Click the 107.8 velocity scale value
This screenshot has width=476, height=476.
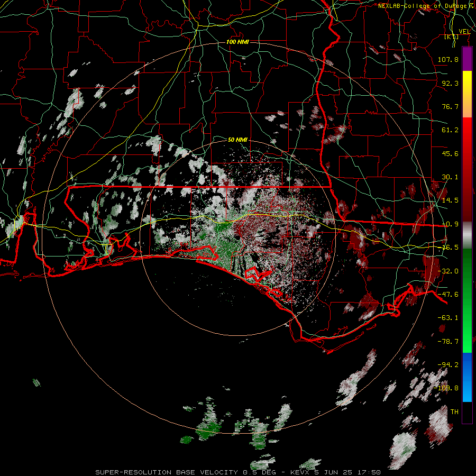tap(448, 59)
